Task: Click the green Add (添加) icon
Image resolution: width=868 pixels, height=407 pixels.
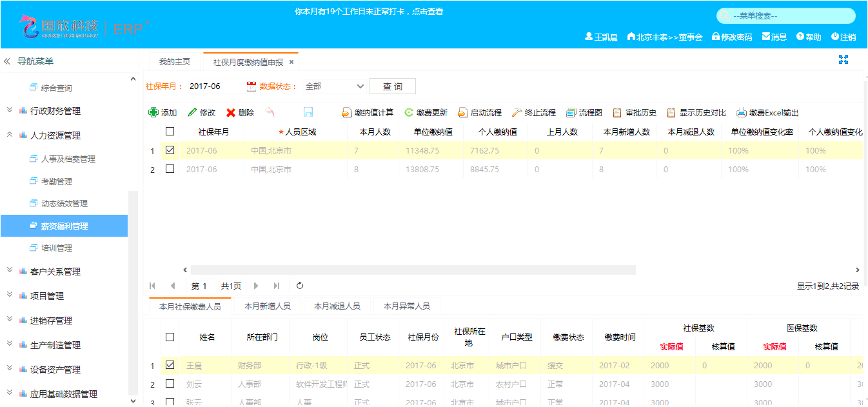Action: [x=153, y=112]
